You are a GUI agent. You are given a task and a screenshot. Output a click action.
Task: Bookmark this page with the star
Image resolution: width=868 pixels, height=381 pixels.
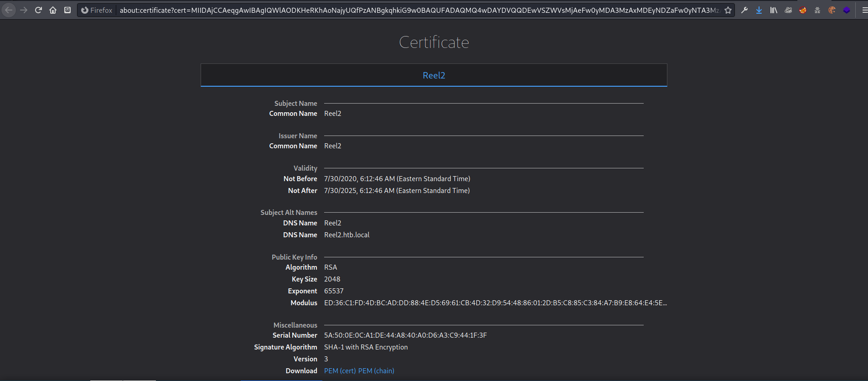(x=728, y=10)
